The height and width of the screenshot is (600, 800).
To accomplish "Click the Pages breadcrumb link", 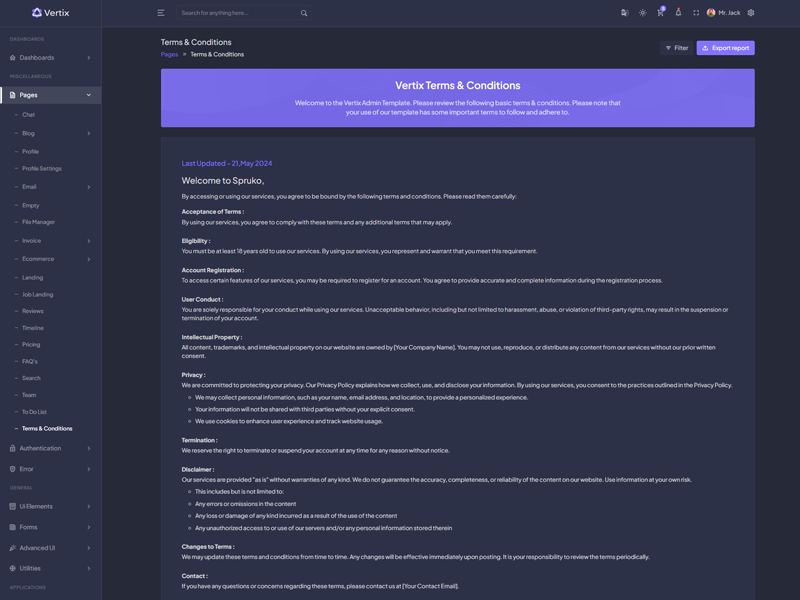I will pos(169,54).
